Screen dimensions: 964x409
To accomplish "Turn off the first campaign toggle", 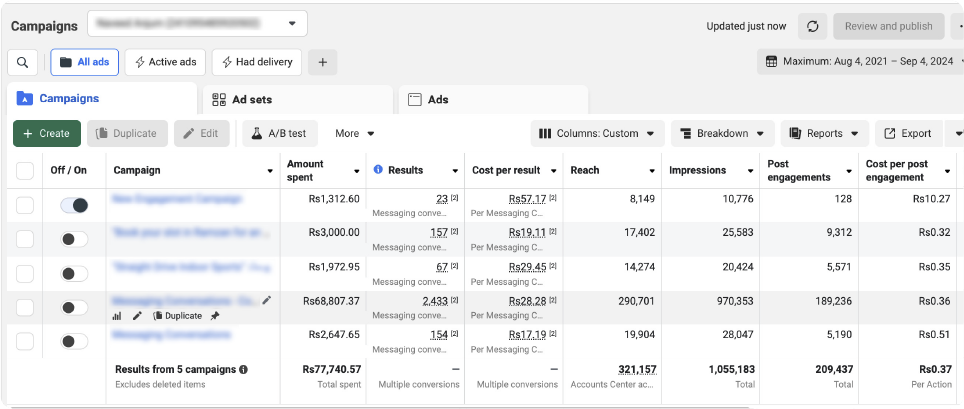I will pos(74,205).
